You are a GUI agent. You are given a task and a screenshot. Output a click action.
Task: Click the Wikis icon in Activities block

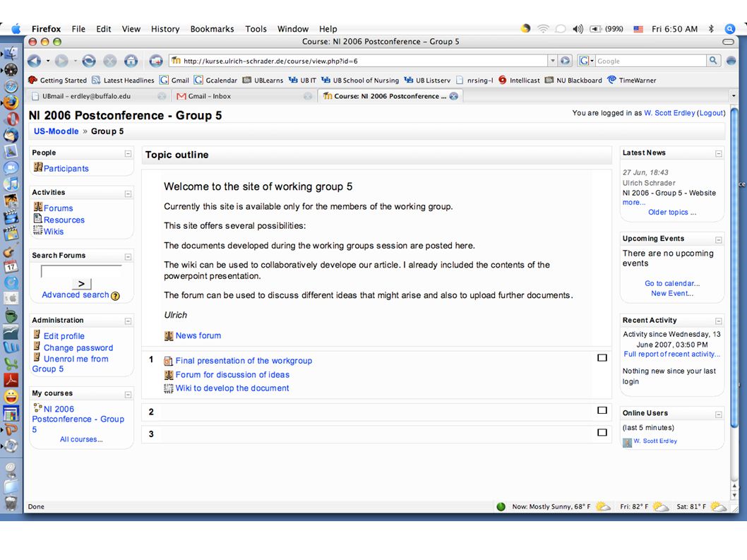[x=38, y=230]
